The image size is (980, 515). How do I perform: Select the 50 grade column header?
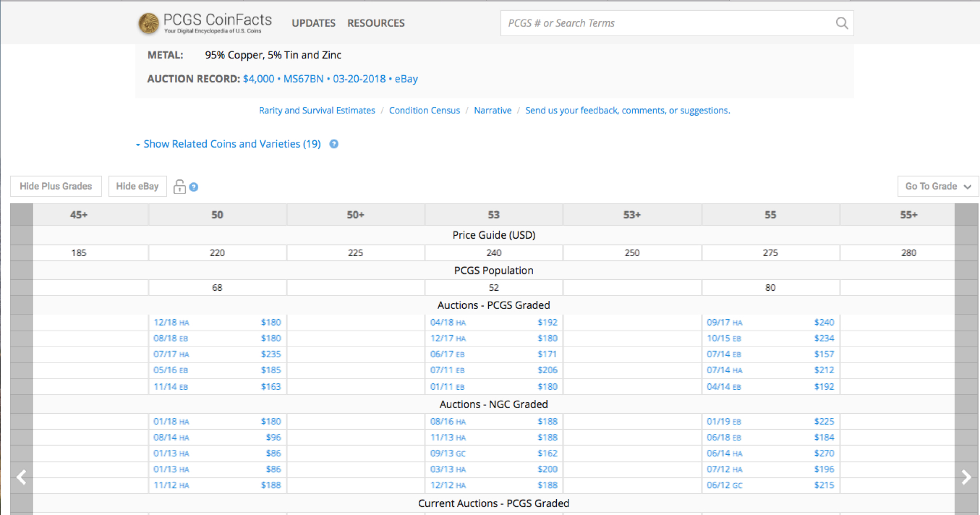(x=217, y=215)
